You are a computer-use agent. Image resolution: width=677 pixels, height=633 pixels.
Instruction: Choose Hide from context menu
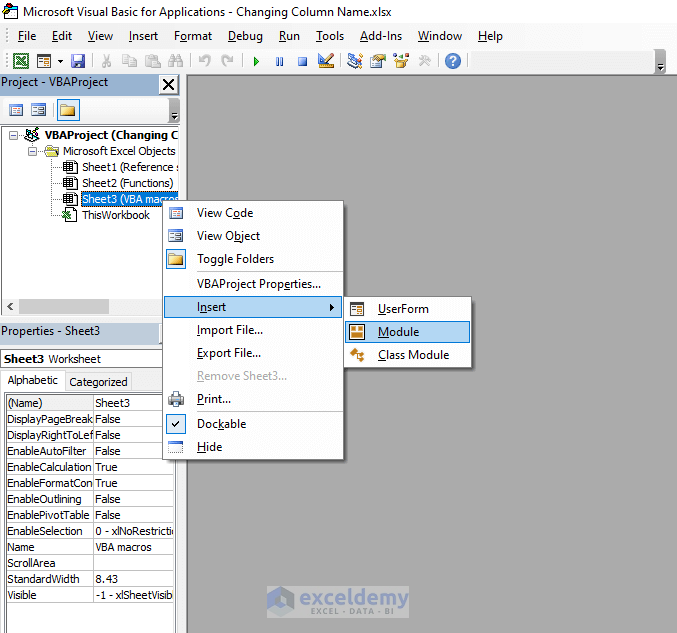[253, 447]
